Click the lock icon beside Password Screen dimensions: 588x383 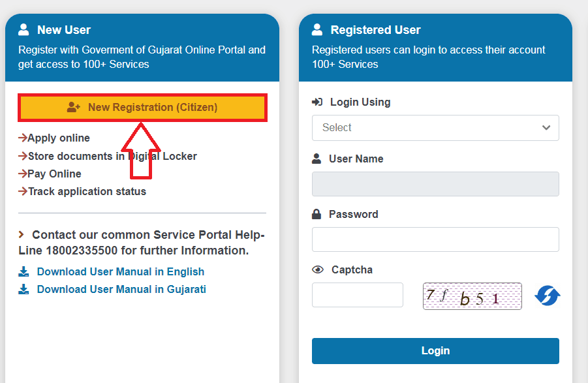point(317,214)
